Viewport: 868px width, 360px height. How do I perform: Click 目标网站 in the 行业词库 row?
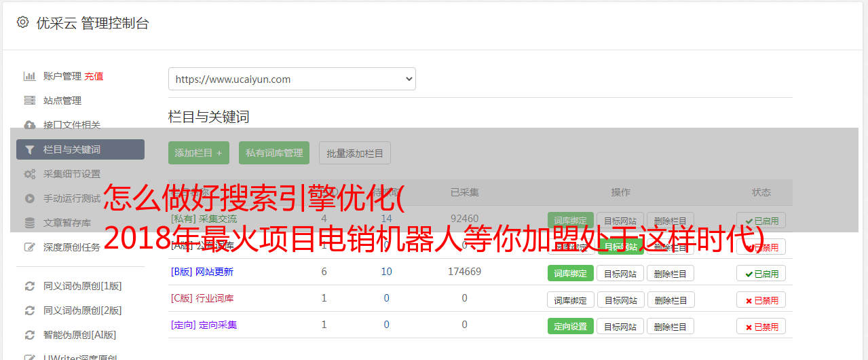coord(620,300)
